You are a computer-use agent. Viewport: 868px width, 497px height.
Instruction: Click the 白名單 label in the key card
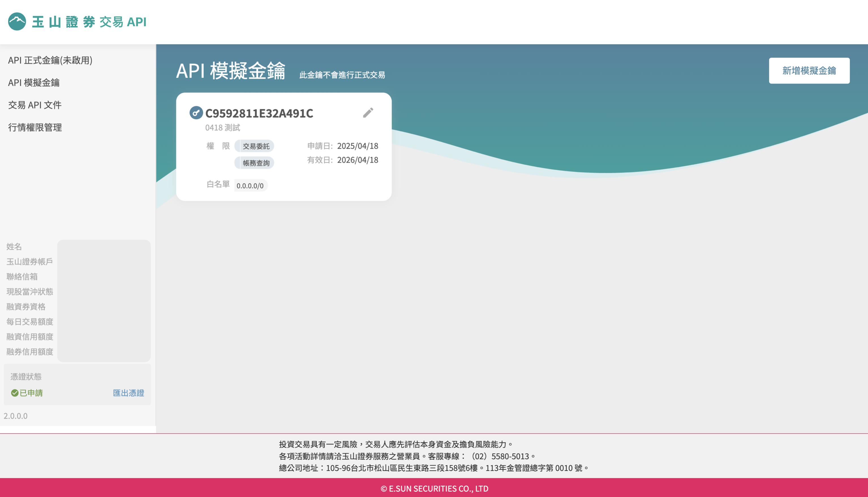[x=218, y=184]
